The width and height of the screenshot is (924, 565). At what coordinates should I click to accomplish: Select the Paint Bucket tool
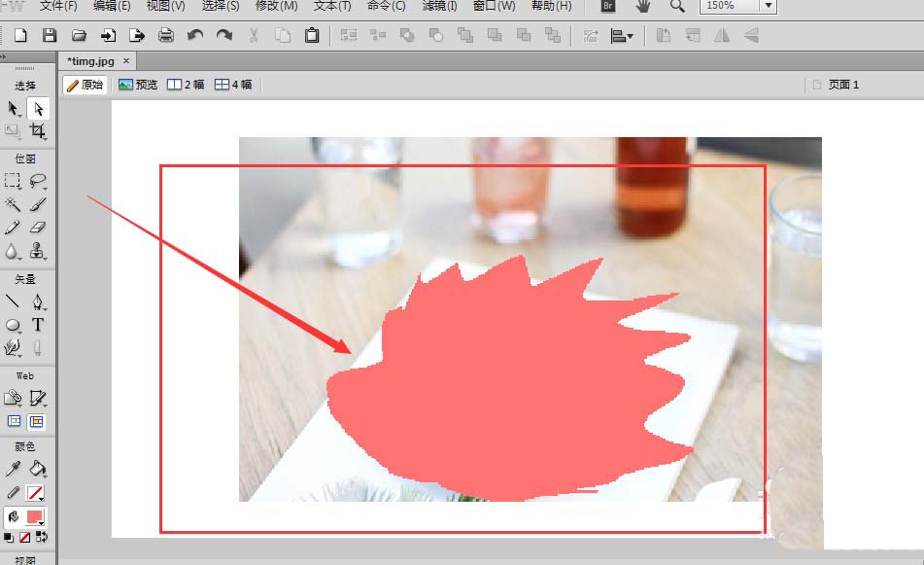click(38, 469)
